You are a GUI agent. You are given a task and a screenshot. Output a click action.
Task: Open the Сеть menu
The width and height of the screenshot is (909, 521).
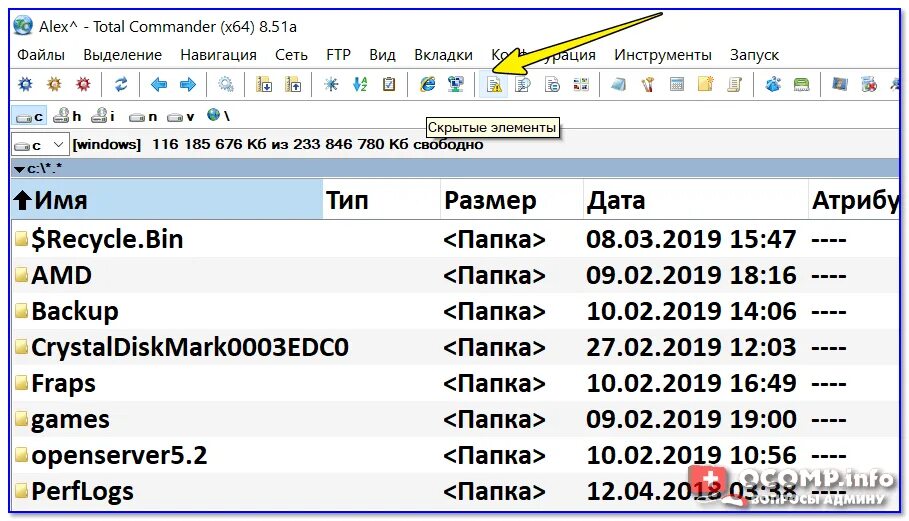pos(291,55)
